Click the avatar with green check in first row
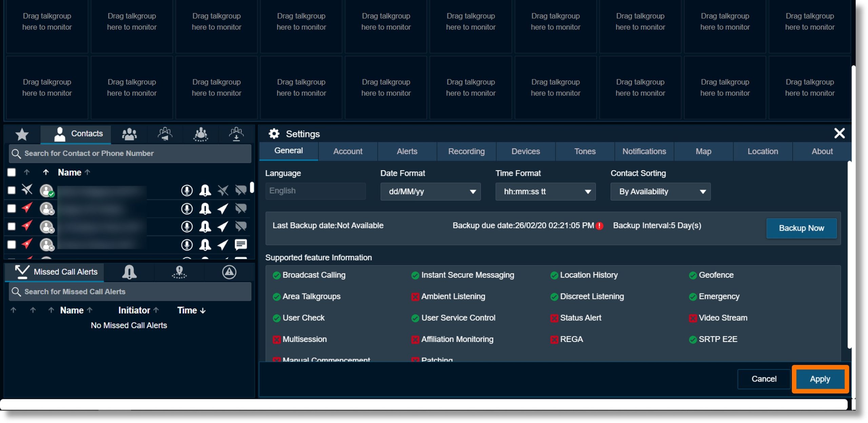868x423 pixels. (x=47, y=190)
